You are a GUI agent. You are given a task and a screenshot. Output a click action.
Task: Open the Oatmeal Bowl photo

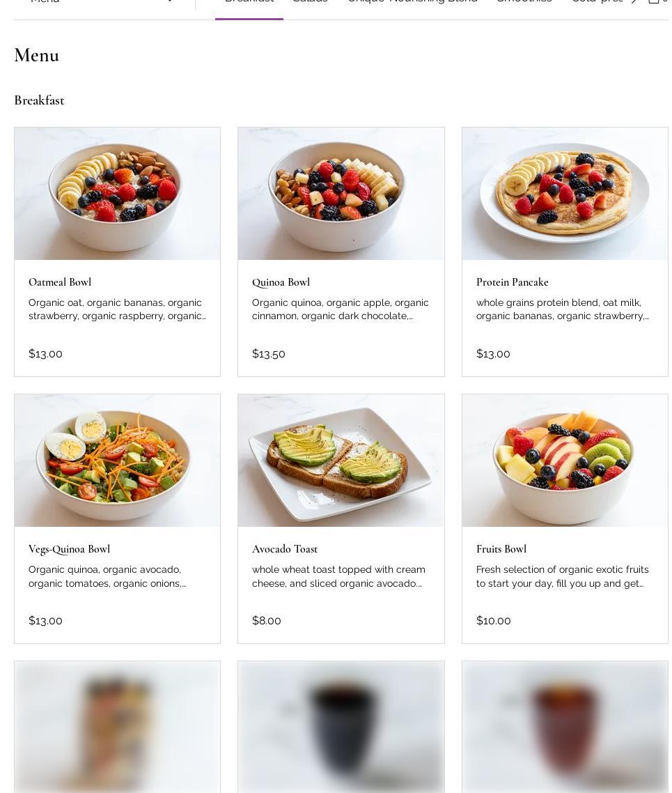(117, 194)
